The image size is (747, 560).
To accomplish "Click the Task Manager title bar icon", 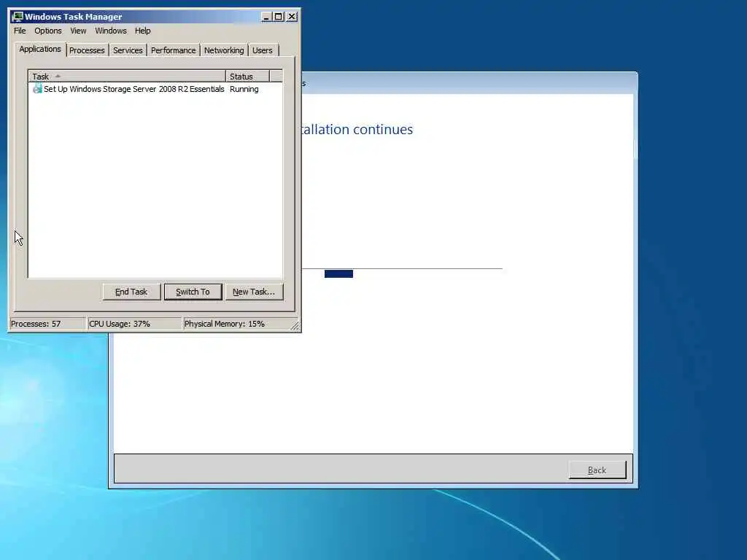I will click(x=18, y=17).
